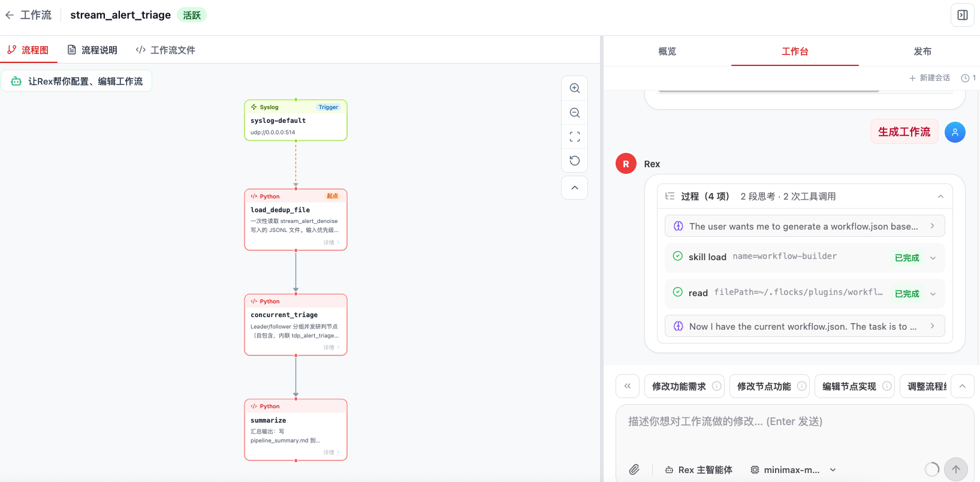Collapse the canvas zoom toolbar
This screenshot has height=482, width=980.
tap(574, 188)
